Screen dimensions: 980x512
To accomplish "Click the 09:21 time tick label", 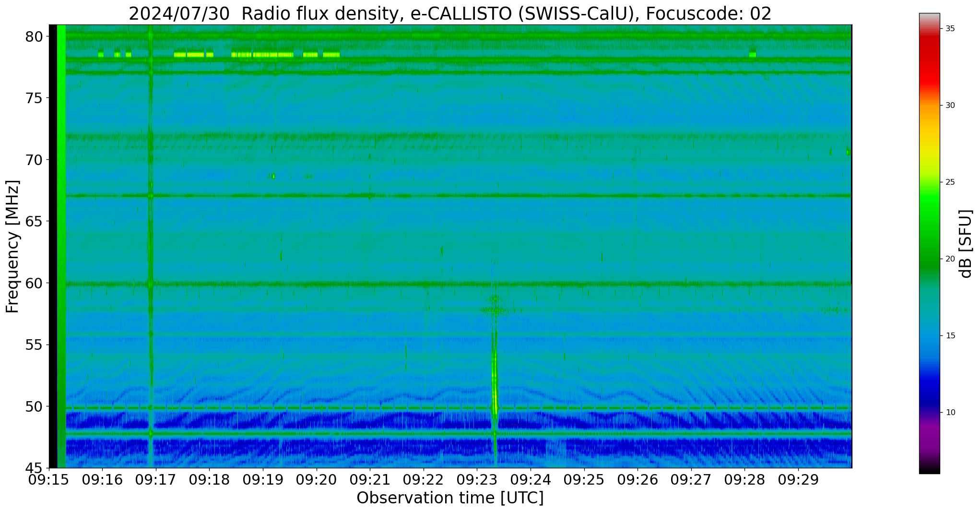I will pyautogui.click(x=370, y=479).
